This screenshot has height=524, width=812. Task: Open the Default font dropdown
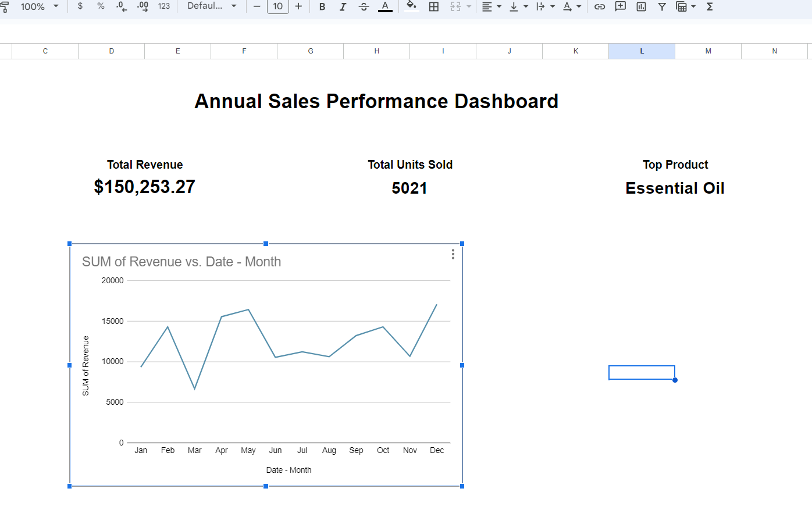pos(212,6)
